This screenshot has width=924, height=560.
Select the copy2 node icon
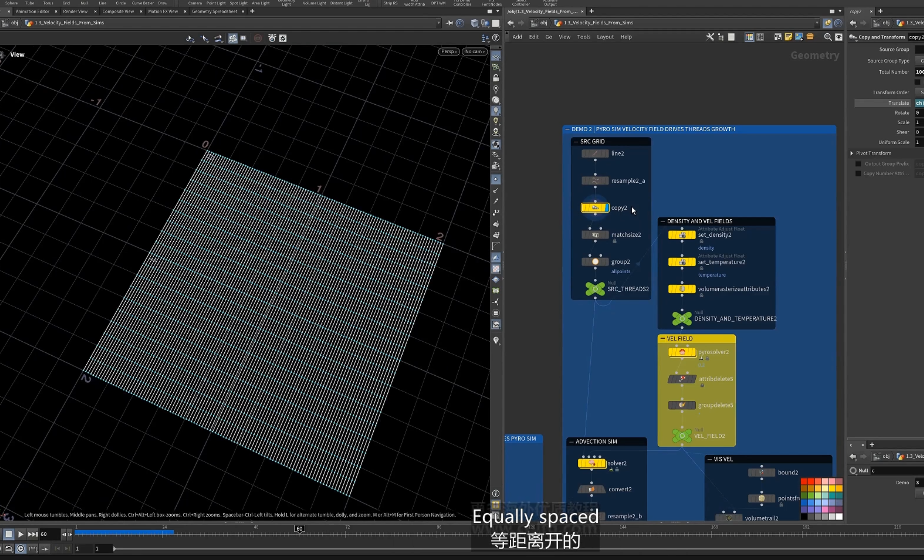click(x=595, y=208)
